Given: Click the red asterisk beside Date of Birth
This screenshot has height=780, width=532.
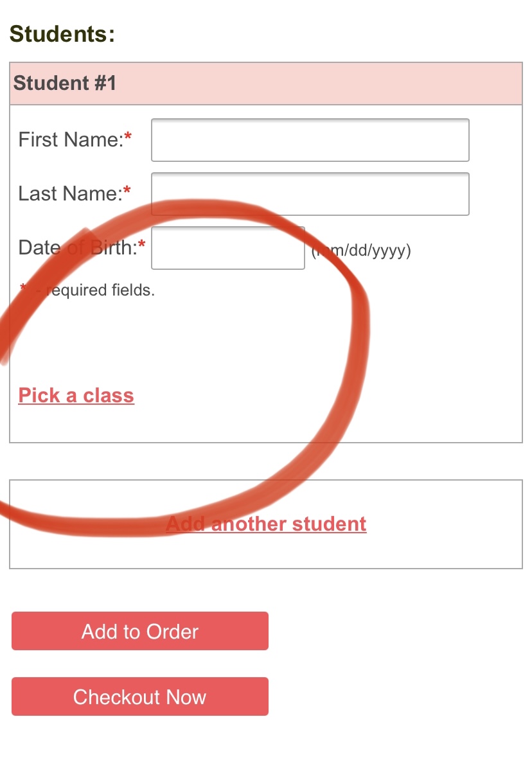Looking at the screenshot, I should (142, 244).
